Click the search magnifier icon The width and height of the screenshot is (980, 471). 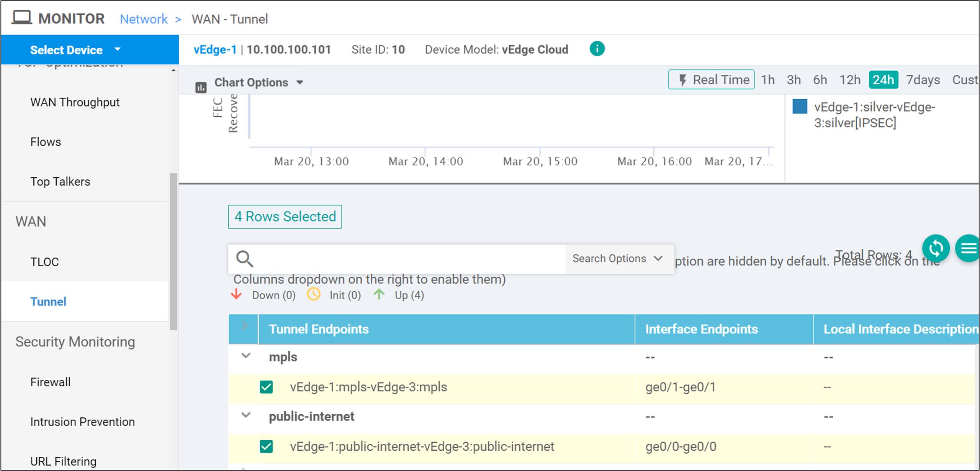point(245,259)
